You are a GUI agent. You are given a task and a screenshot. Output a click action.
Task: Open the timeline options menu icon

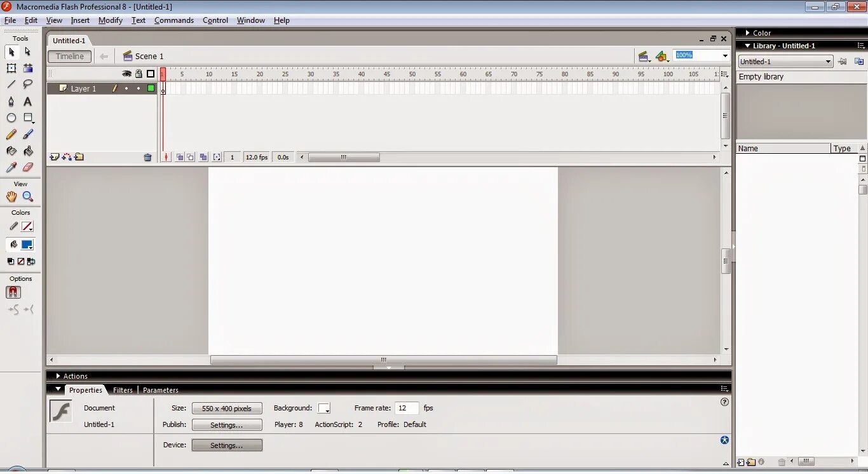point(724,74)
